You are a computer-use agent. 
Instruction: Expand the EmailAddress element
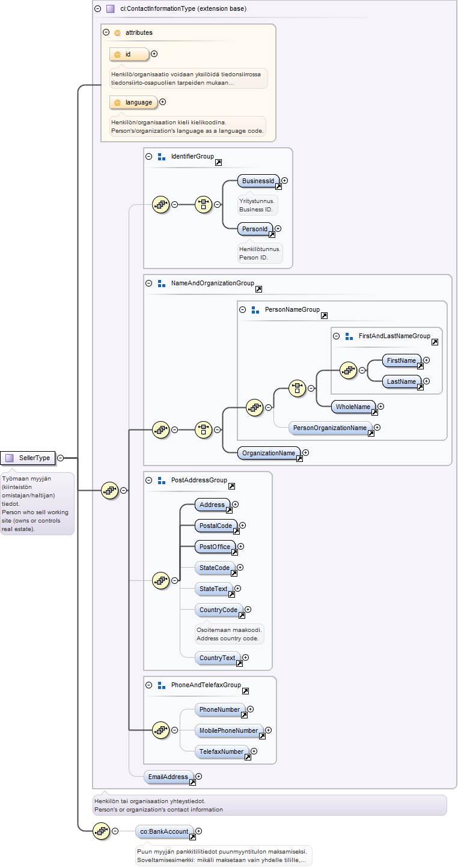tap(198, 777)
